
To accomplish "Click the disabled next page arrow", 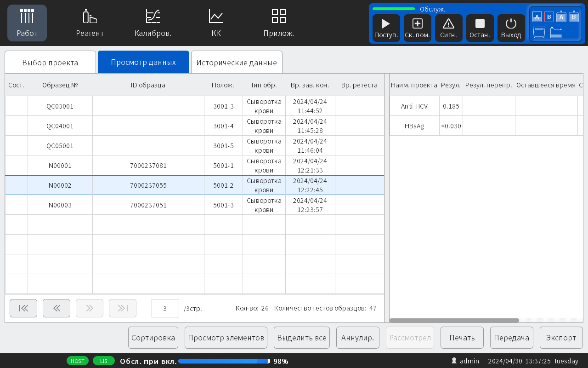I will (90, 308).
